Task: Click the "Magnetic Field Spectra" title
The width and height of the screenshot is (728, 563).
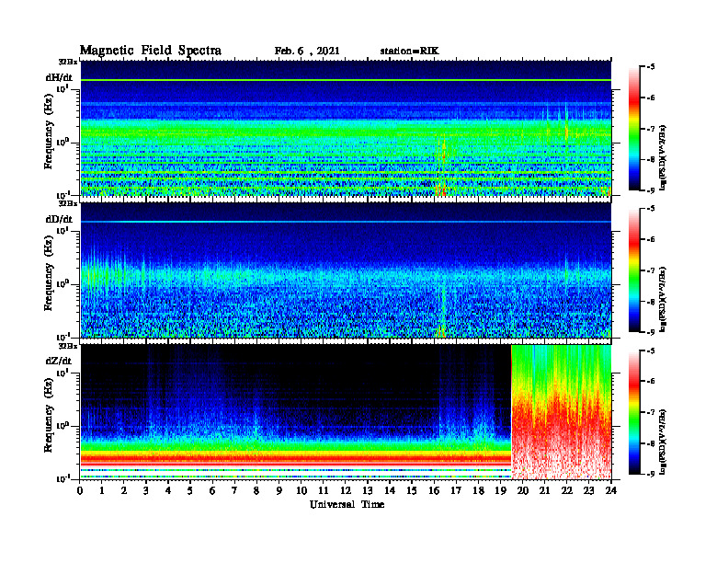Action: [151, 51]
